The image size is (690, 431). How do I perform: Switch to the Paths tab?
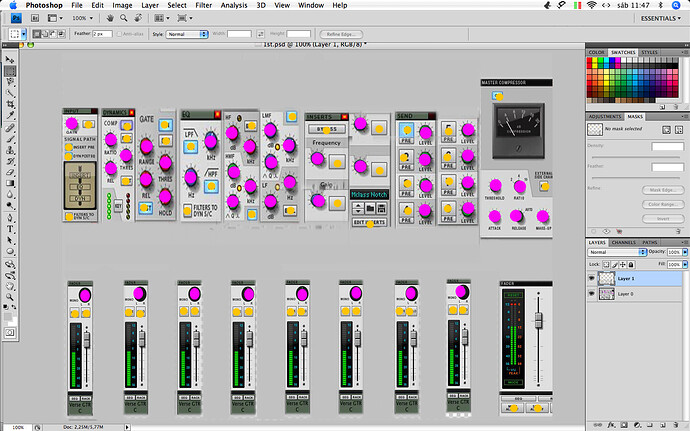[650, 243]
